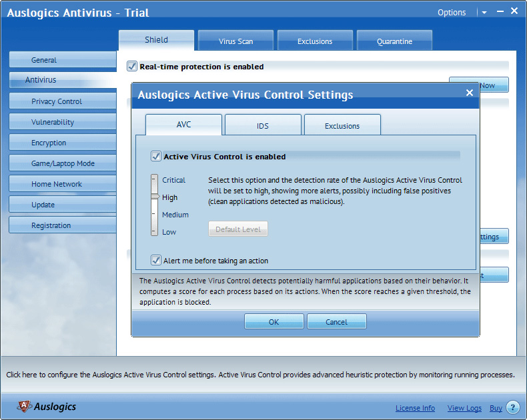Toggle Real-time protection is enabled checkbox
This screenshot has height=420, width=527.
(132, 66)
